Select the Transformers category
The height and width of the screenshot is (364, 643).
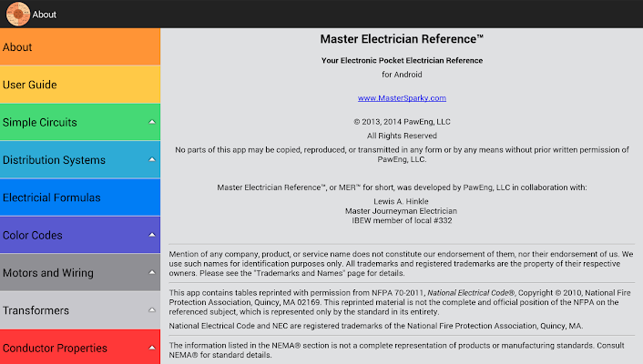point(80,310)
